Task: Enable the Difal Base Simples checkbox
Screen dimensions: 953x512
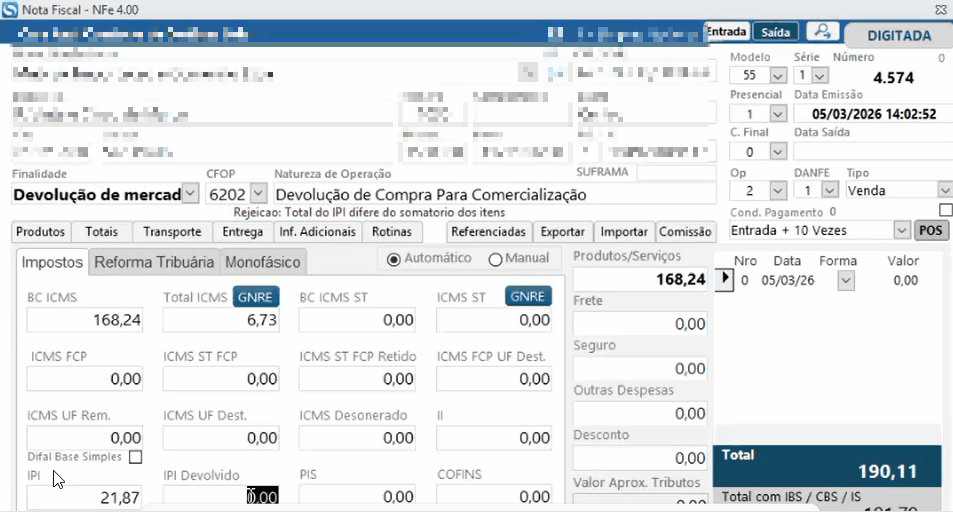Action: tap(135, 457)
